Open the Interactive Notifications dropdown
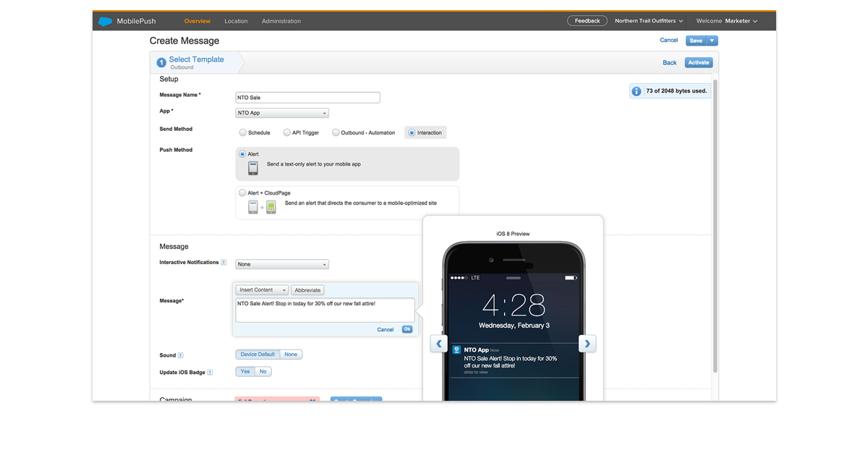 click(282, 264)
